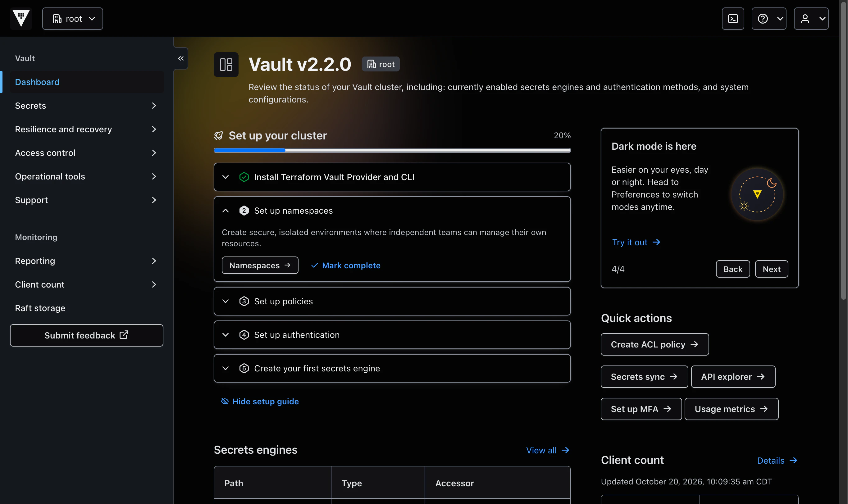Expand the Secrets sidebar section
The height and width of the screenshot is (504, 848).
[x=87, y=106]
